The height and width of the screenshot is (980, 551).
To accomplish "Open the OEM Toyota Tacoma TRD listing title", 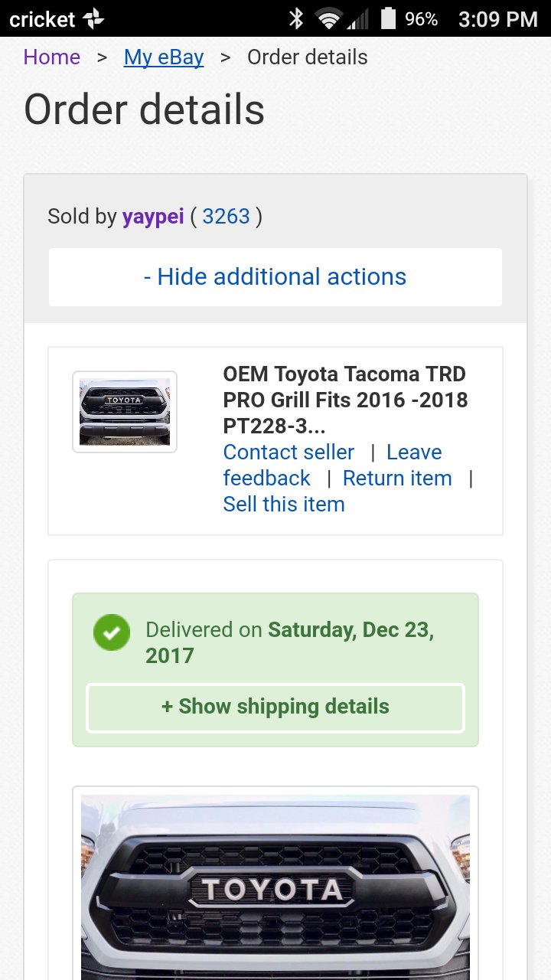I will coord(345,400).
